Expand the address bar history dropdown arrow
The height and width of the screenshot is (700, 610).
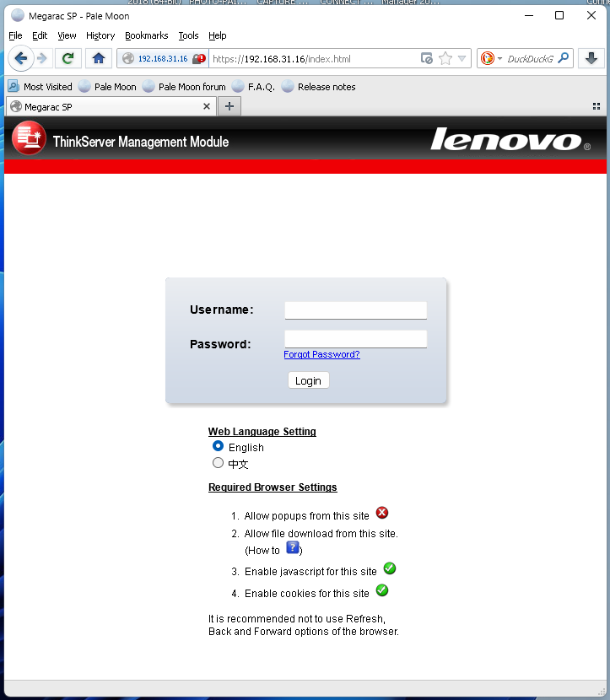point(462,58)
